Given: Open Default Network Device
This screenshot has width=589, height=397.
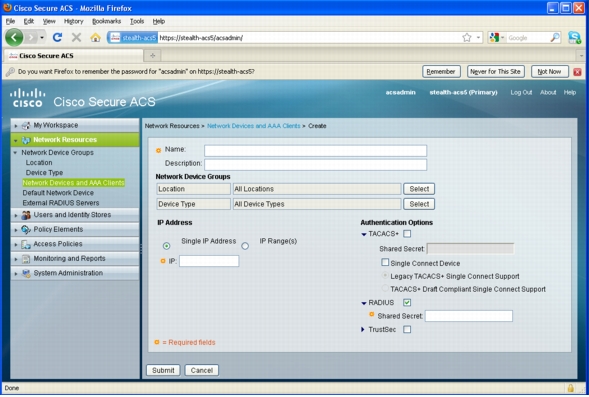Looking at the screenshot, I should (x=58, y=193).
